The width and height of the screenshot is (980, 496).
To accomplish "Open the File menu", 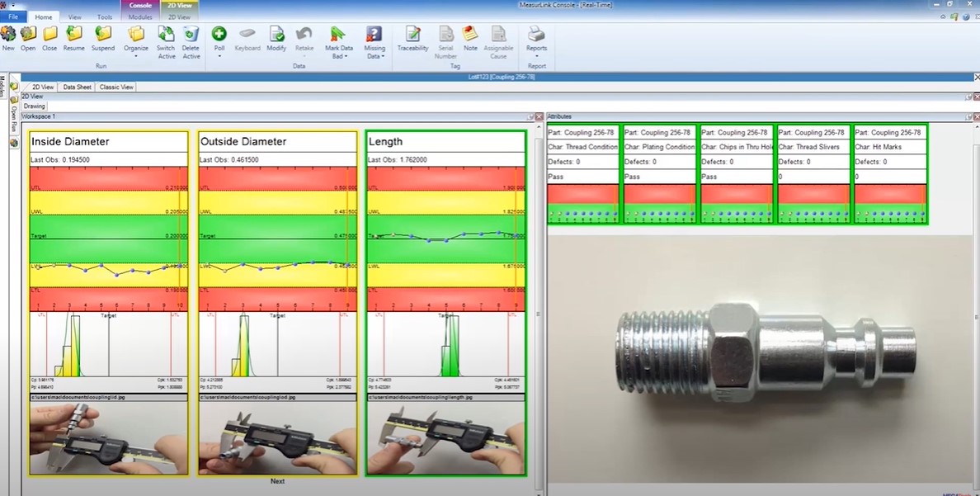I will point(13,17).
